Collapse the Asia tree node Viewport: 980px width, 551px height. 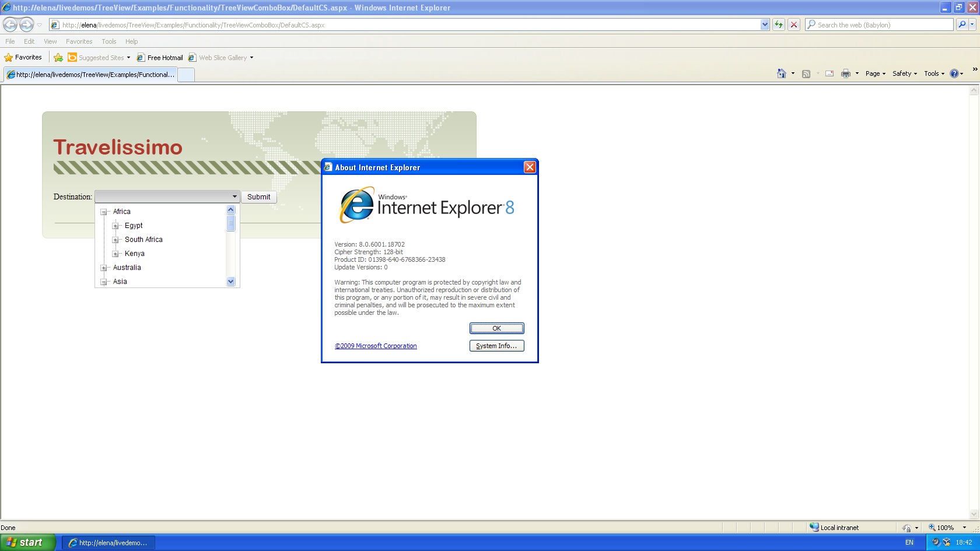104,282
